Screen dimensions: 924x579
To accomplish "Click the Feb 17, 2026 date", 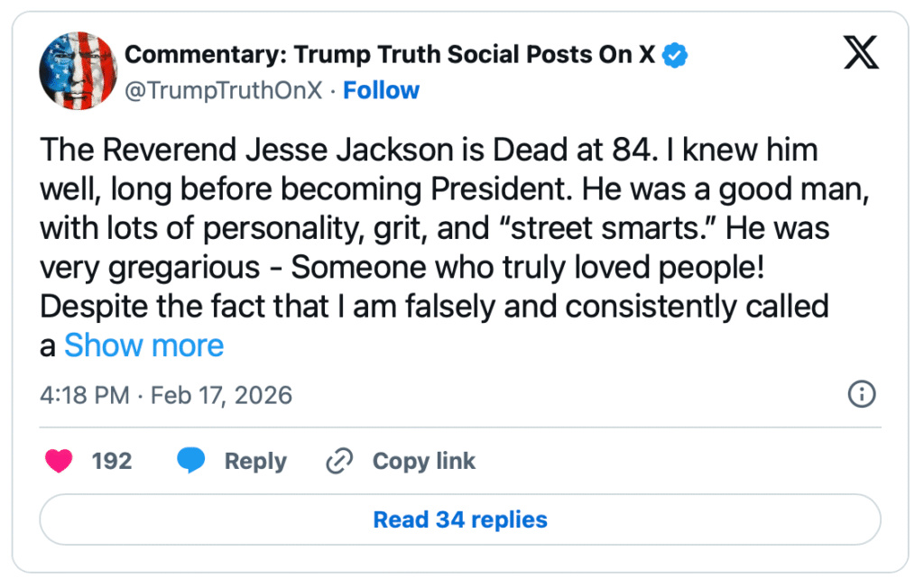I will 222,395.
